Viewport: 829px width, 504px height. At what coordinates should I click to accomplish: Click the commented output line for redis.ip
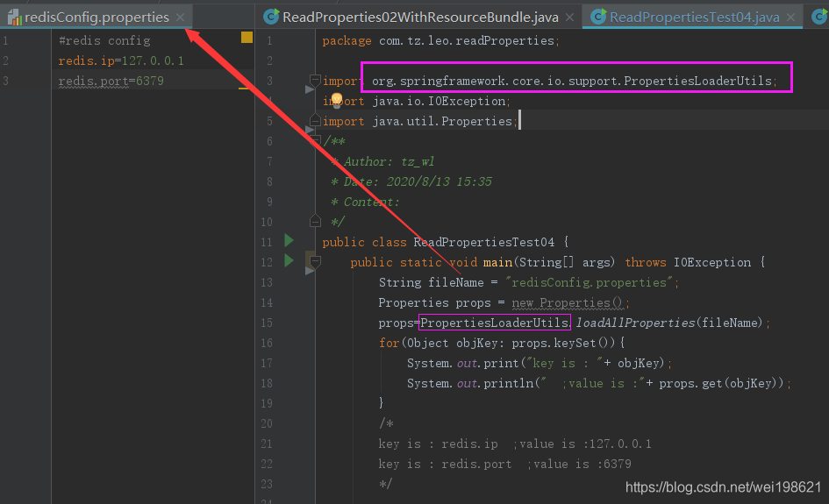[515, 444]
